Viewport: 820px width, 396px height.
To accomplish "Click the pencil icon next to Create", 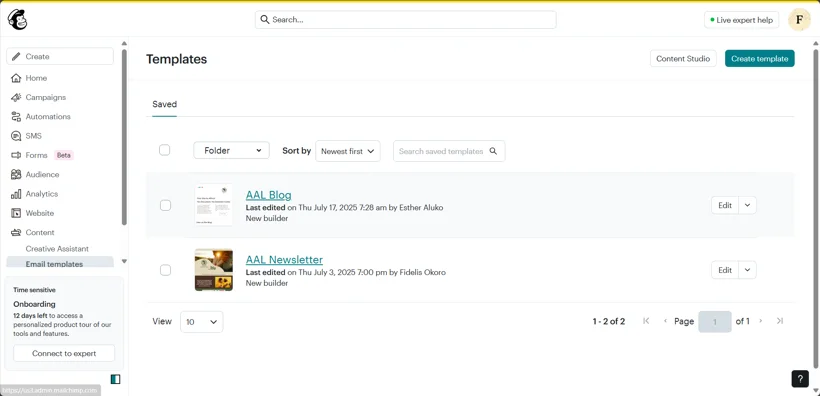I will 17,56.
